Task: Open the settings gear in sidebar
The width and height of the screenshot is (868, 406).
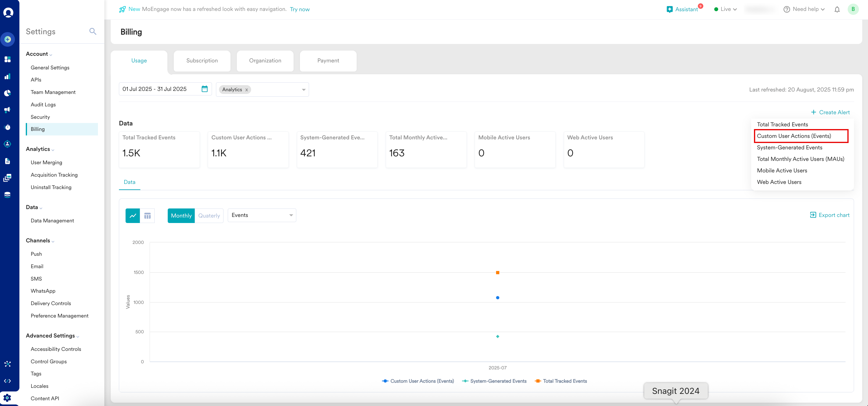Action: coord(7,398)
